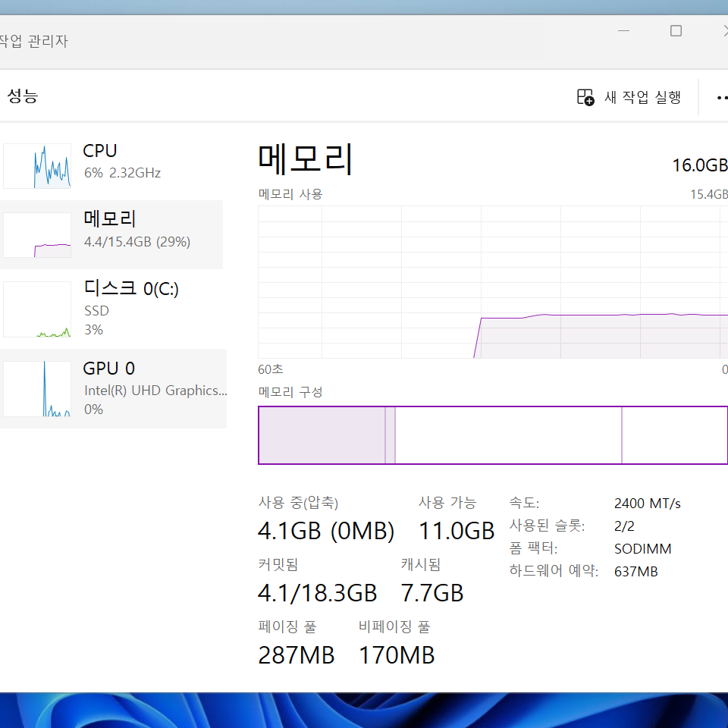
Task: Click the 6% 2.32GHz CPU summary
Action: click(122, 173)
